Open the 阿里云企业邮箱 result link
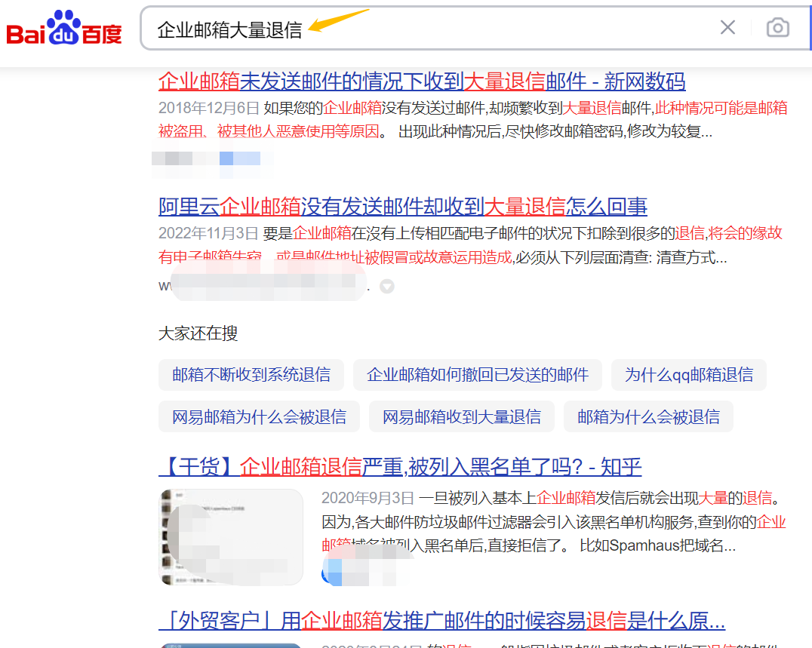The width and height of the screenshot is (812, 648). click(x=402, y=207)
